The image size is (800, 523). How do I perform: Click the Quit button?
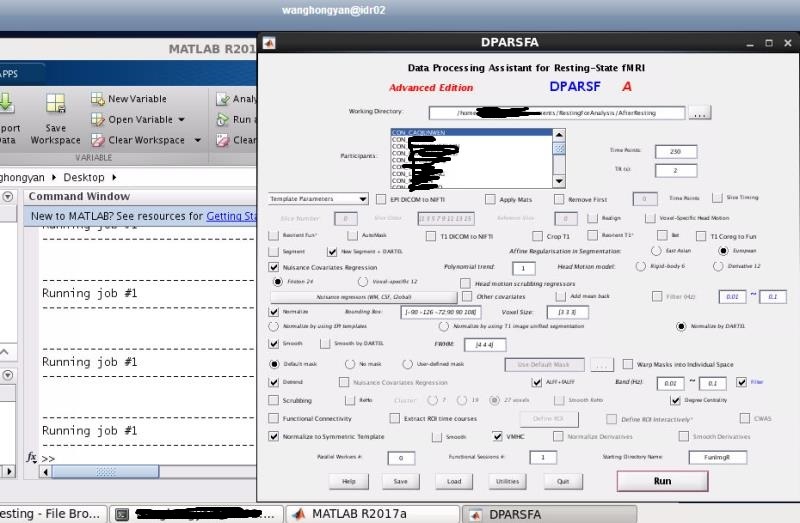(x=563, y=481)
